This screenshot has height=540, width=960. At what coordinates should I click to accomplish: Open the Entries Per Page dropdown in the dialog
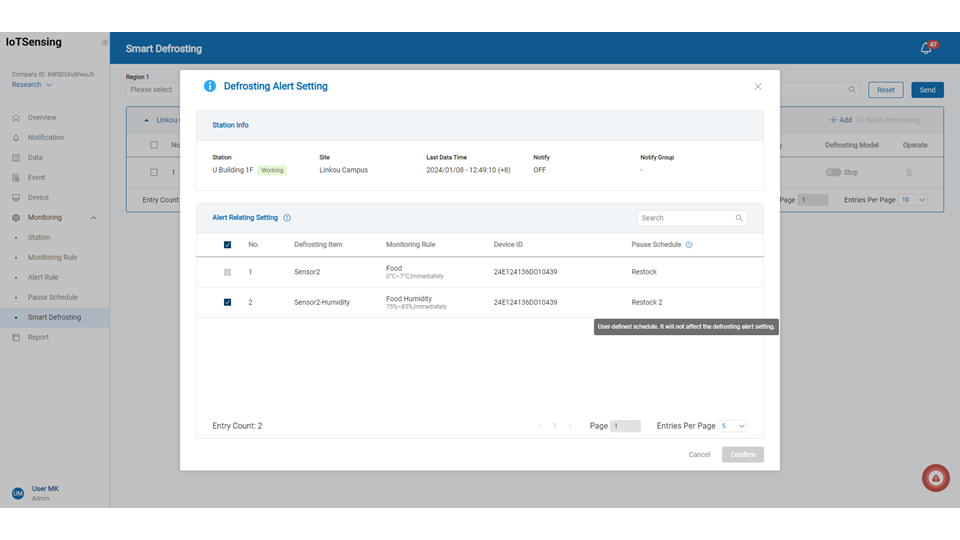pyautogui.click(x=733, y=426)
